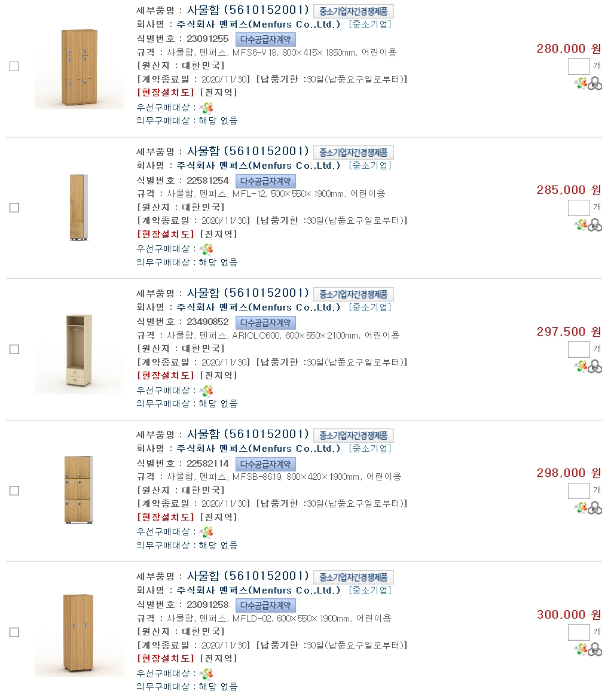Click the 우선구매대상 icon for item 23490852
The height and width of the screenshot is (700, 611).
[206, 391]
